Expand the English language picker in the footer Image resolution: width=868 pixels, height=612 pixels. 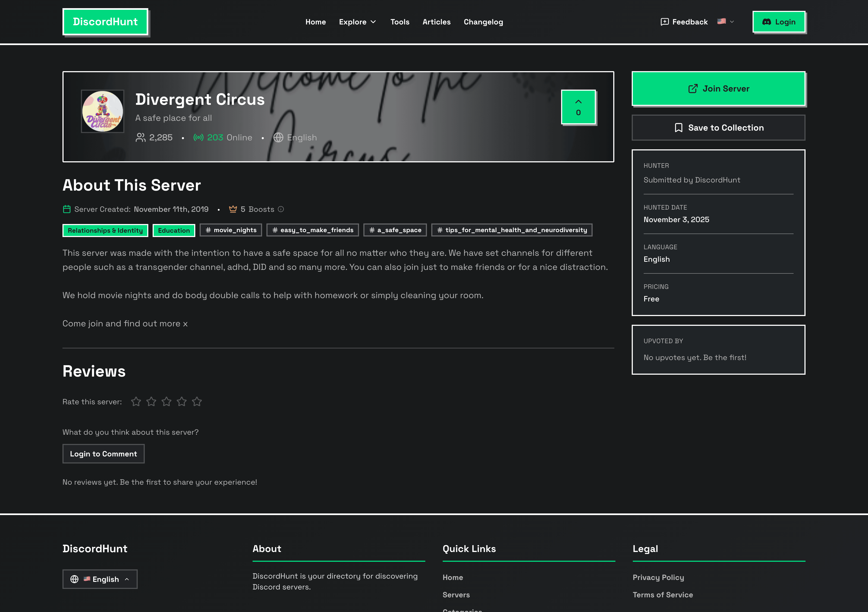(100, 579)
